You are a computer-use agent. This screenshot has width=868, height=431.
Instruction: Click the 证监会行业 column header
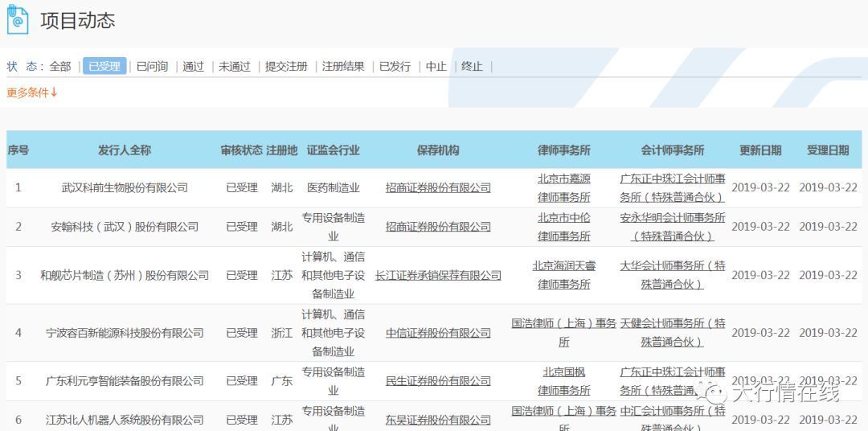click(x=334, y=150)
